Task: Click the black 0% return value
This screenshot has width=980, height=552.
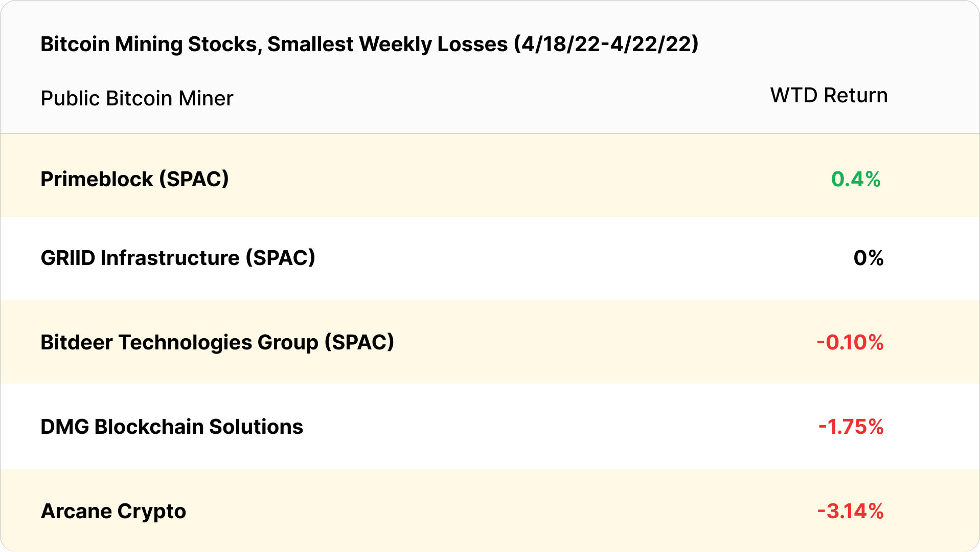Action: [x=868, y=258]
